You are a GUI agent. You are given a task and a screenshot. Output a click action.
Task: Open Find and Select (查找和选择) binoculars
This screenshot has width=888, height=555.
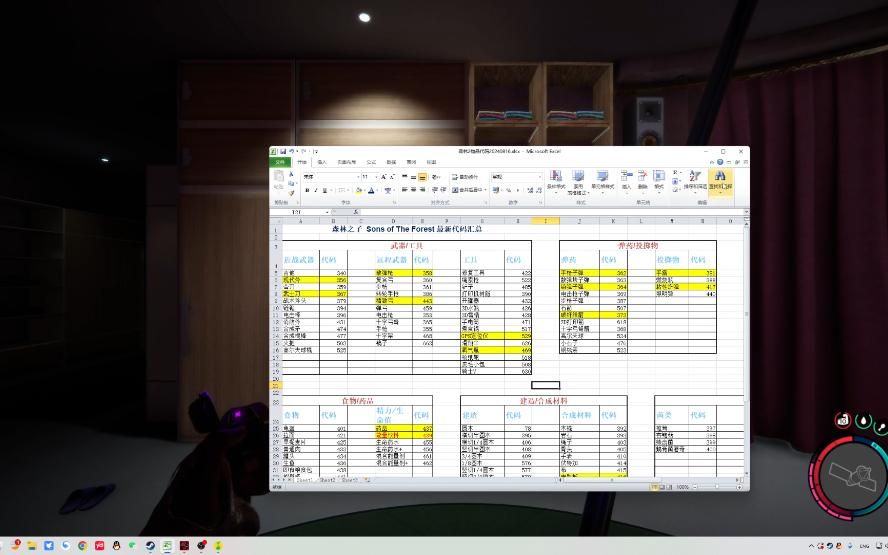point(720,181)
